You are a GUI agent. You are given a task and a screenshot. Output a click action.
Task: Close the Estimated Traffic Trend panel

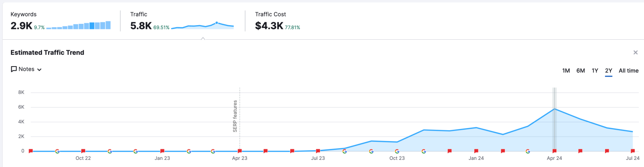(x=636, y=52)
